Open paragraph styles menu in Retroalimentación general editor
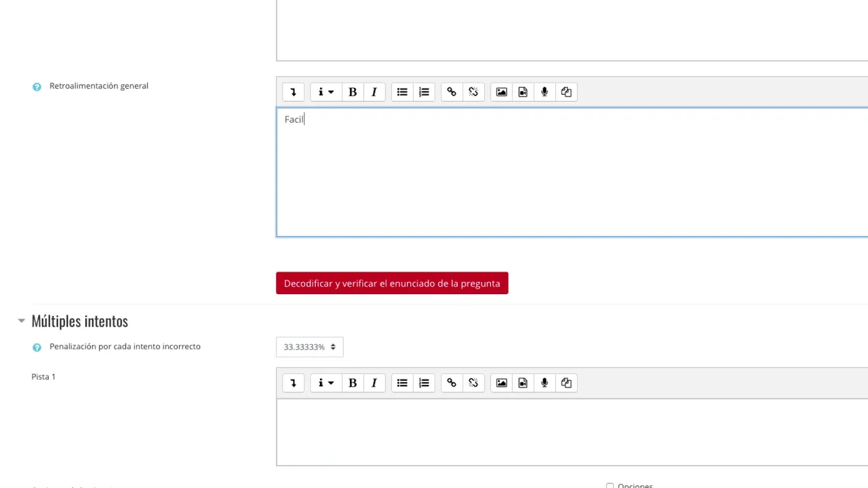The height and width of the screenshot is (488, 868). [x=325, y=92]
